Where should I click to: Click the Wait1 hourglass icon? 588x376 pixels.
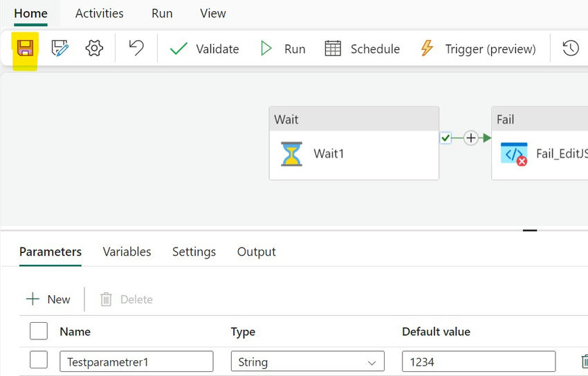click(291, 153)
